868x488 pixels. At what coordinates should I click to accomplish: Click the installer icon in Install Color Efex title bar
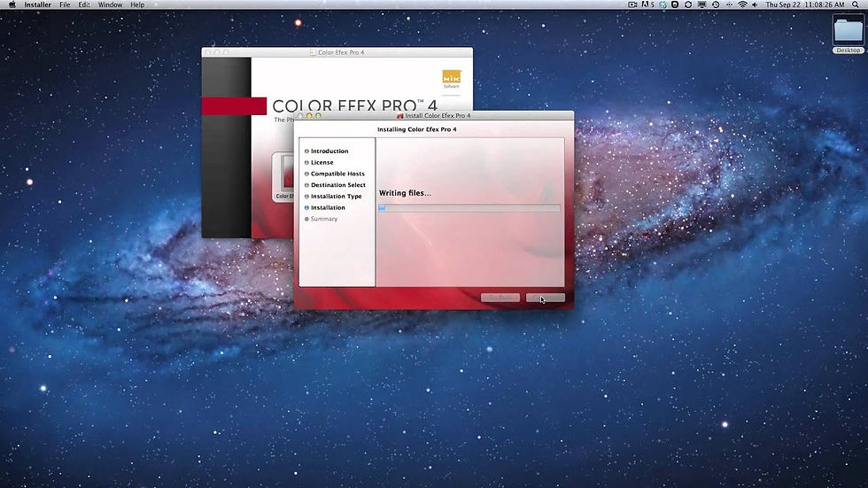[400, 116]
